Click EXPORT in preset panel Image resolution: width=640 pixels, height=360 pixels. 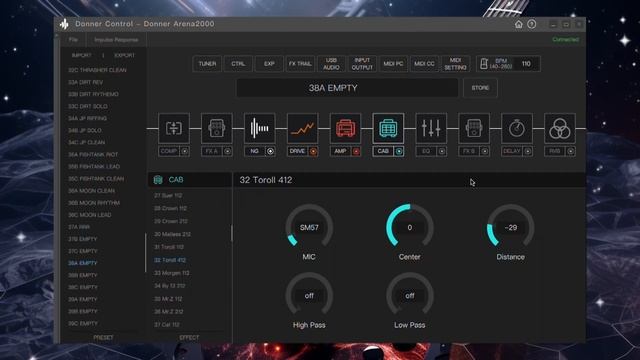(x=124, y=55)
